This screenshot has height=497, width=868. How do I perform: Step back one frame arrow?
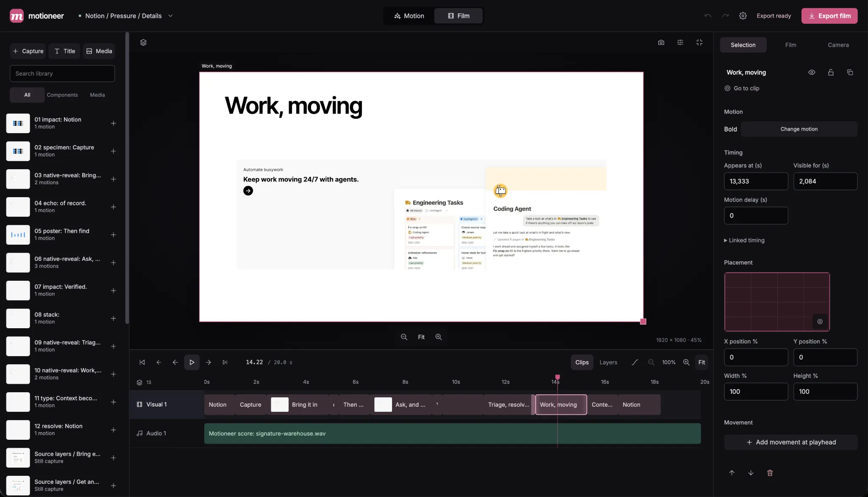[175, 362]
